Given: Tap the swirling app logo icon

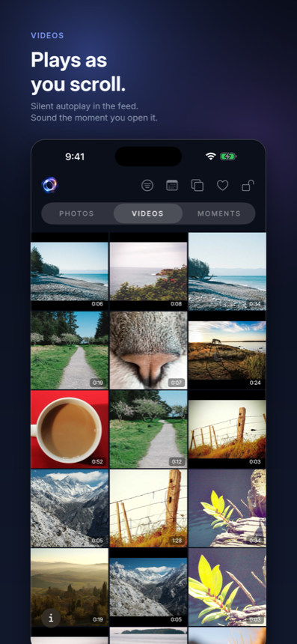Looking at the screenshot, I should 49,185.
